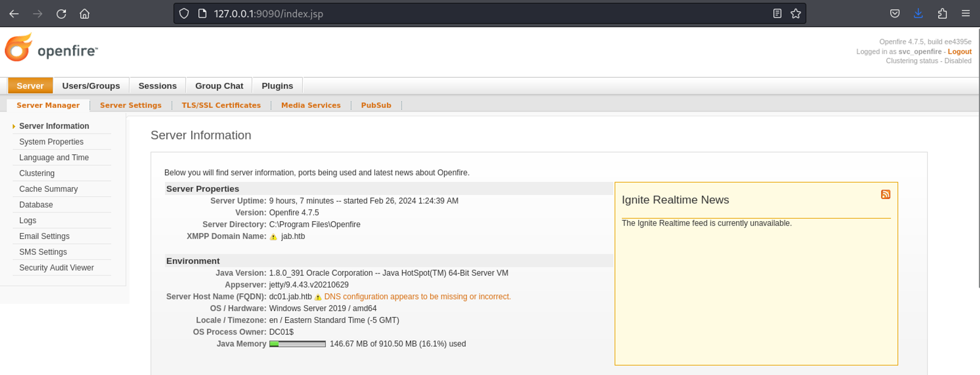Click the Java Memory usage bar
Screen dimensions: 980x375
(297, 344)
